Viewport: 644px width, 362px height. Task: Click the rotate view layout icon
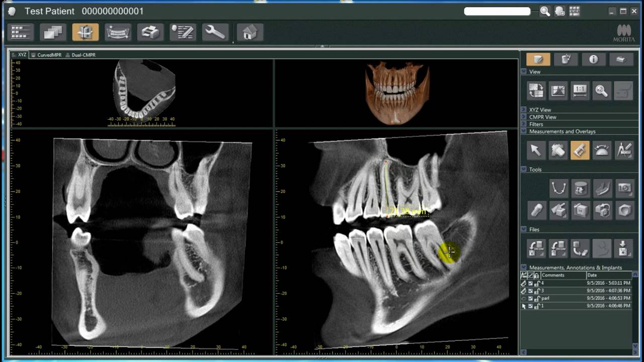[536, 91]
